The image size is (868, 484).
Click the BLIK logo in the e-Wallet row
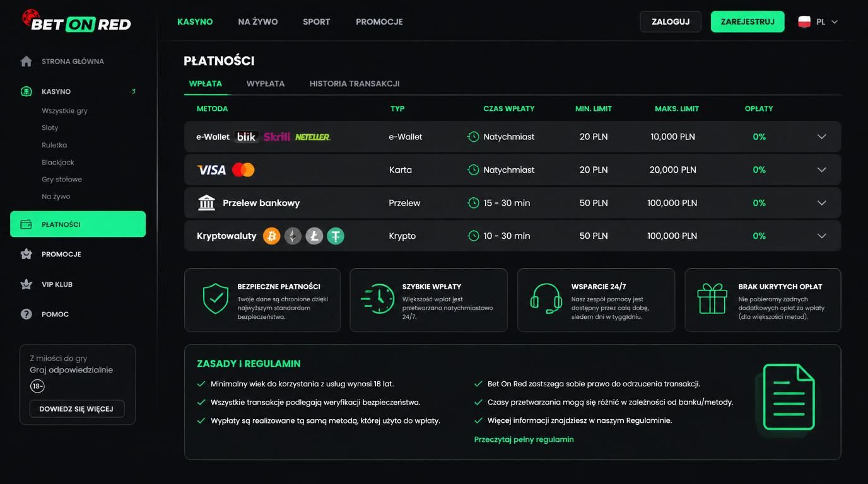coord(247,137)
